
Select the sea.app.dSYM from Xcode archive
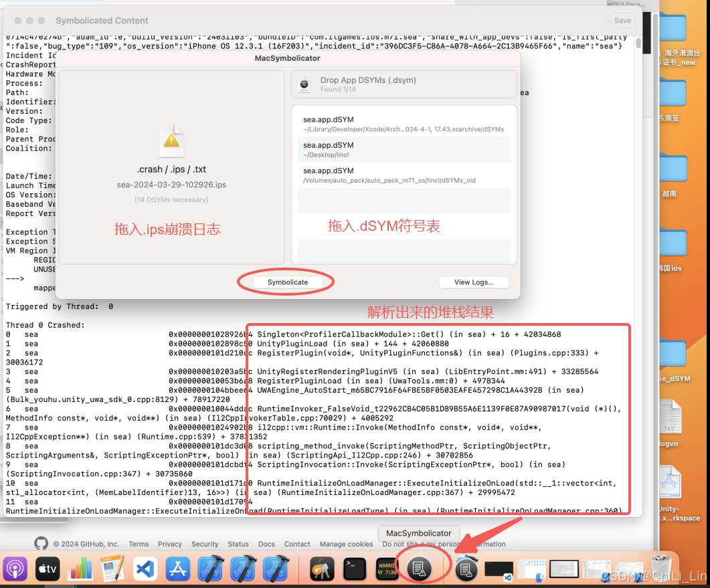click(x=404, y=124)
